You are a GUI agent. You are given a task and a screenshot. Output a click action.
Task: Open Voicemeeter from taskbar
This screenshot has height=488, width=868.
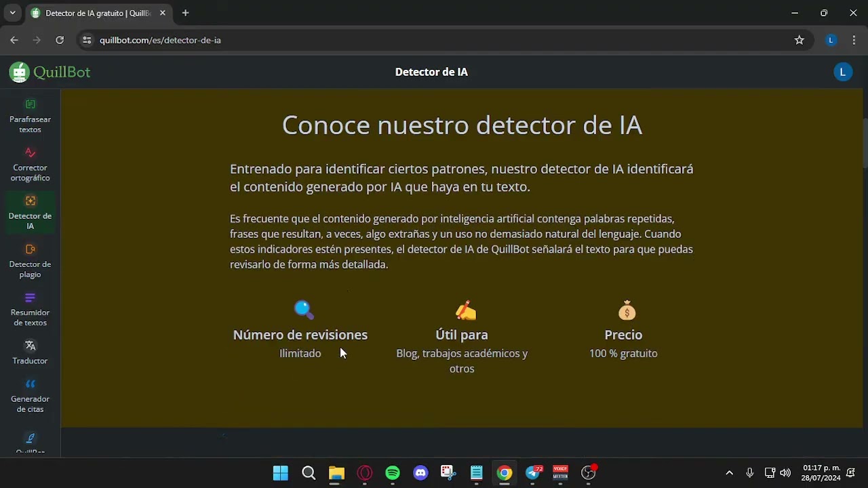[560, 473]
